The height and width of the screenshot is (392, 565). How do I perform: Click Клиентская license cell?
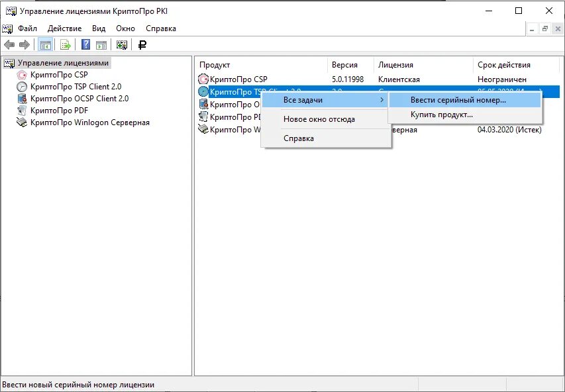[x=399, y=79]
